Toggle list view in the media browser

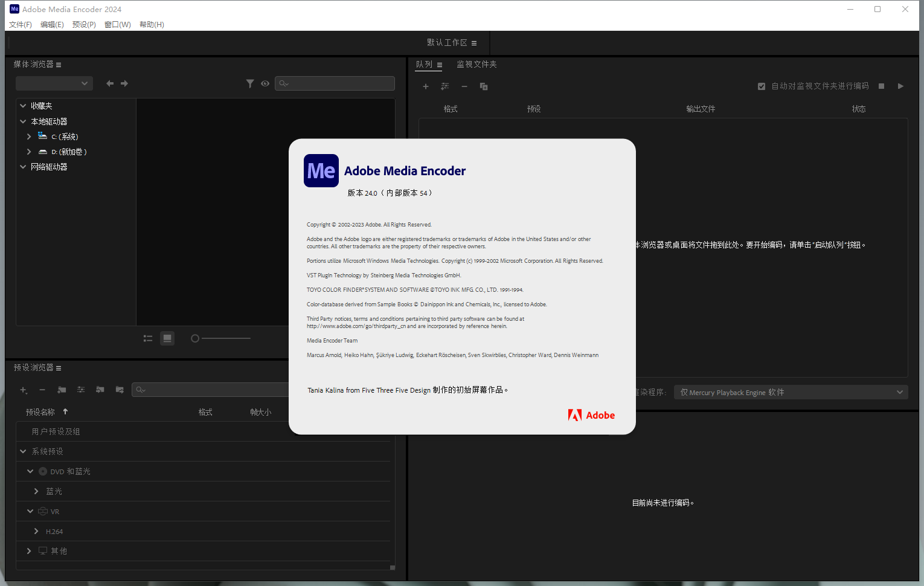[x=147, y=338]
